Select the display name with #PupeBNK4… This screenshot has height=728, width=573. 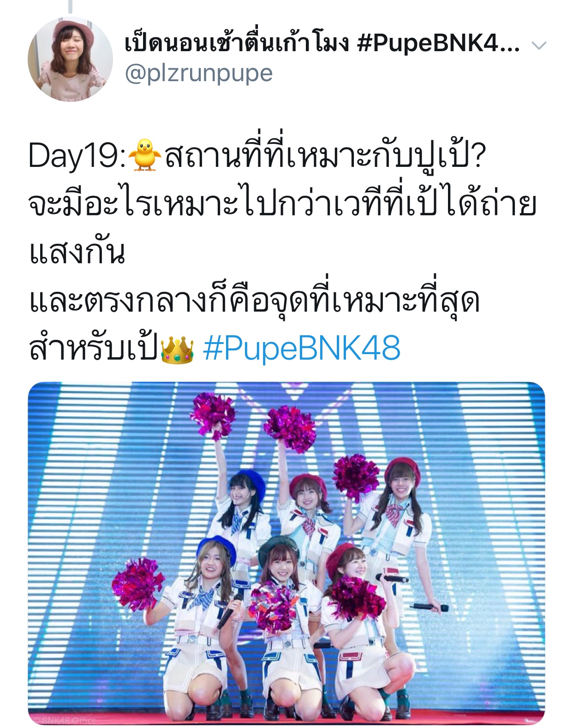pyautogui.click(x=322, y=44)
